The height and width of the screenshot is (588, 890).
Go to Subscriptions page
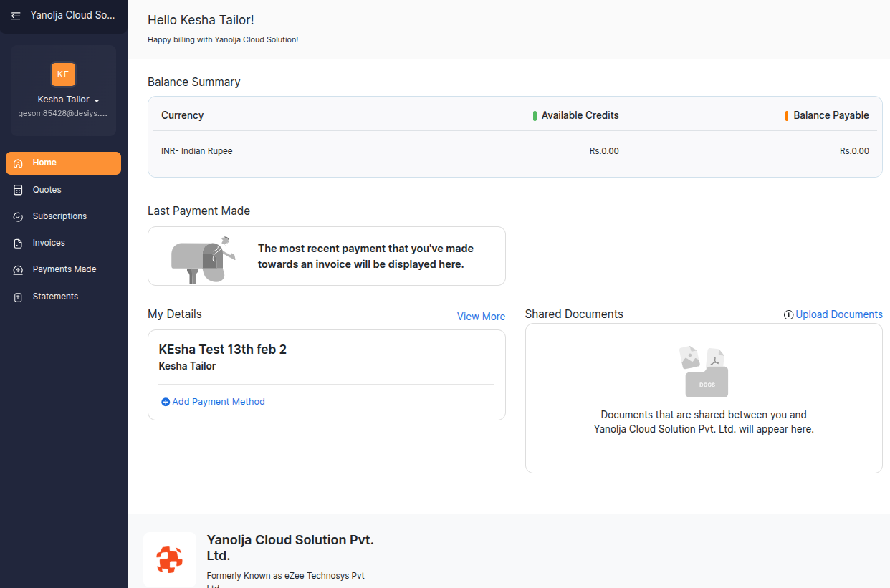point(59,216)
